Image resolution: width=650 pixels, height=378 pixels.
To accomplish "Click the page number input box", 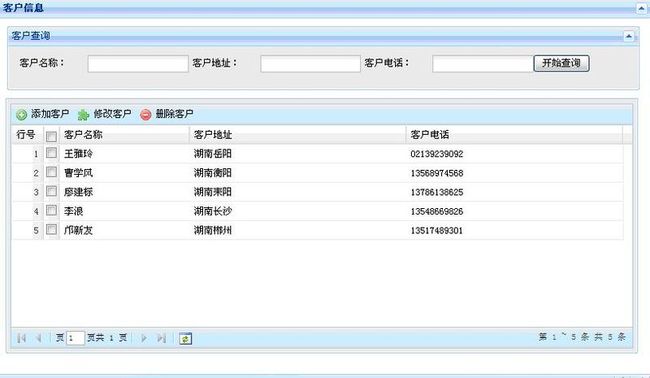I will 75,338.
